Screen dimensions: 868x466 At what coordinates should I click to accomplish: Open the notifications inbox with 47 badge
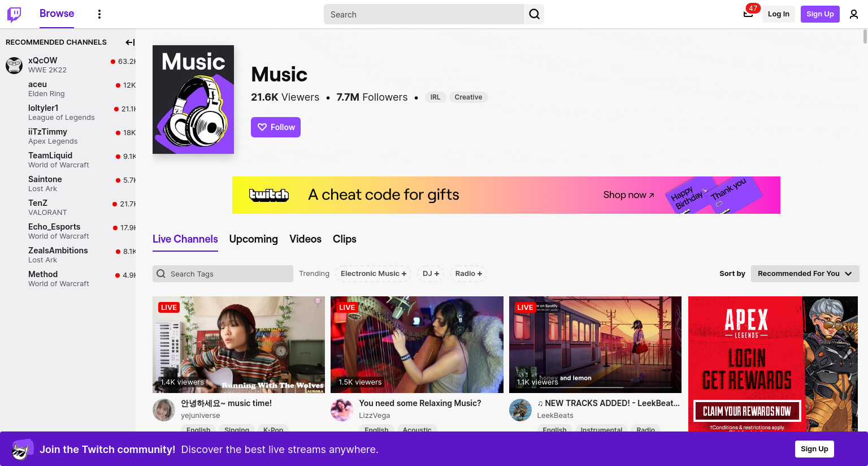click(748, 14)
